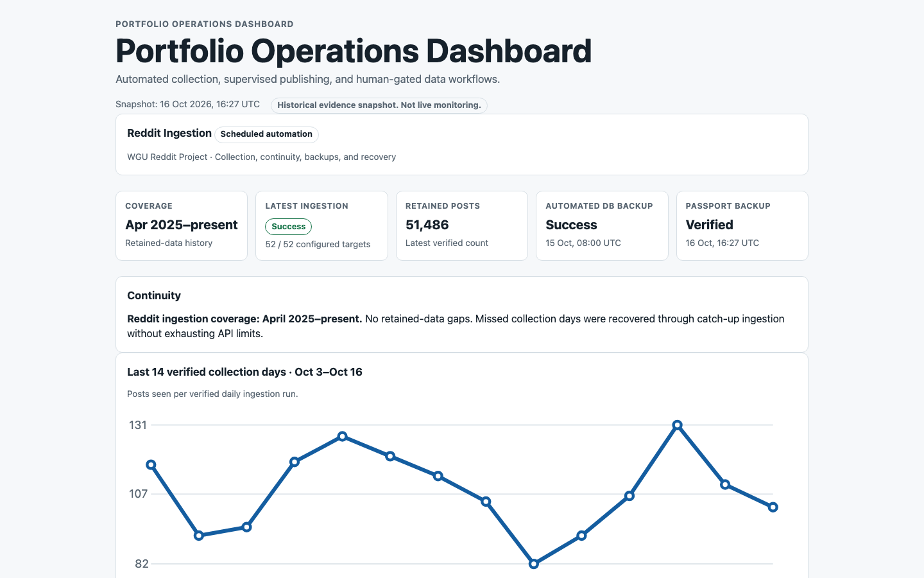Viewport: 924px width, 578px height.
Task: Click the '15 Oct, 08:00 UTC' backup time
Action: (583, 243)
